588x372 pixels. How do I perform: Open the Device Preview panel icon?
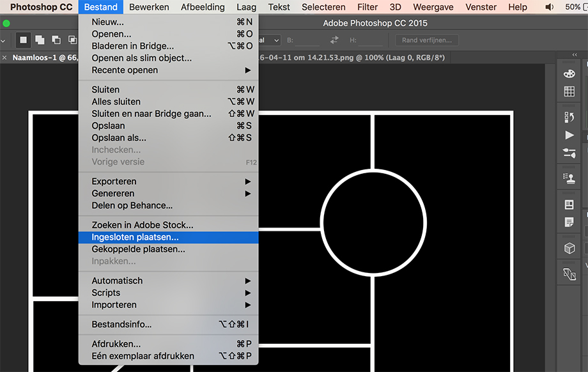tap(569, 274)
